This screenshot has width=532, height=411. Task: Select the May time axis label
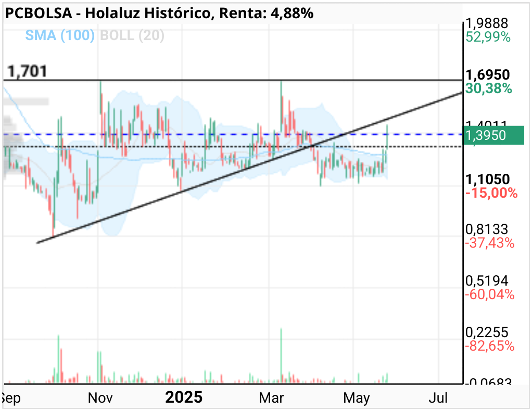pos(356,399)
